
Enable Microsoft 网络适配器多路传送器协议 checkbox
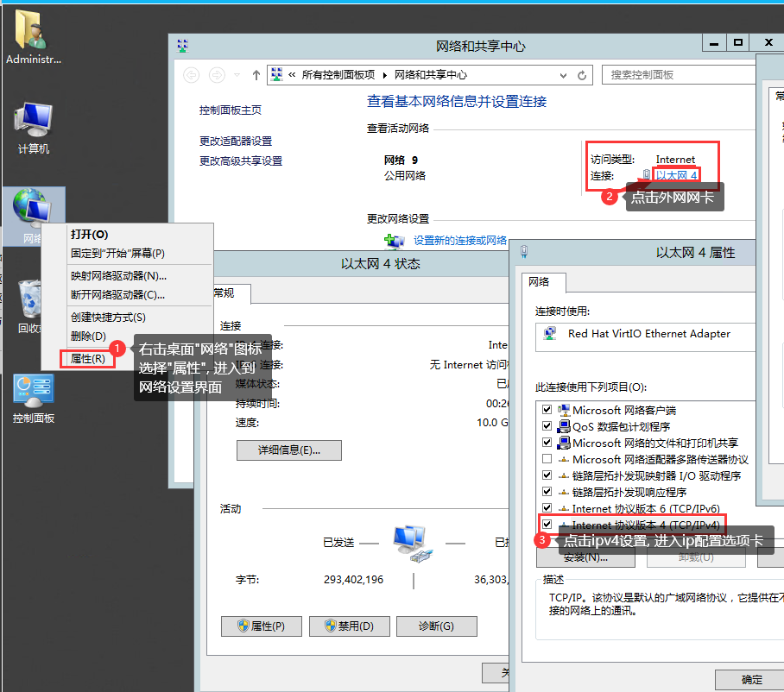[x=547, y=459]
